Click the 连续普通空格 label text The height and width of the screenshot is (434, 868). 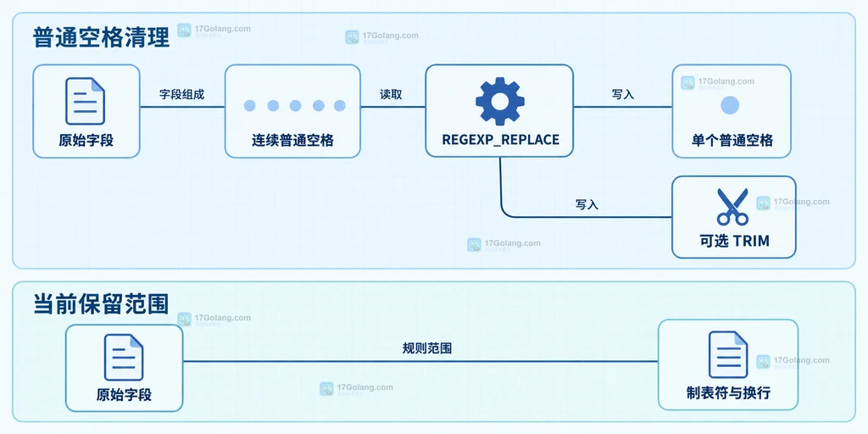tap(292, 140)
